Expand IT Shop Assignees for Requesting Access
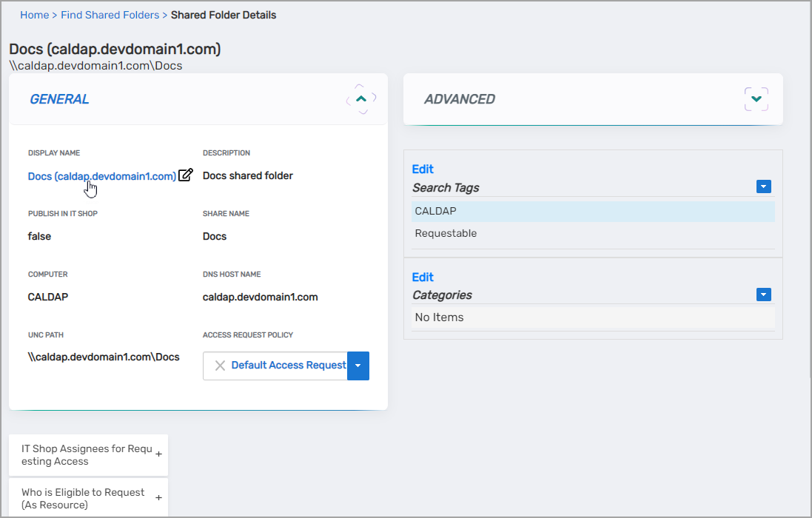812x518 pixels. (158, 455)
